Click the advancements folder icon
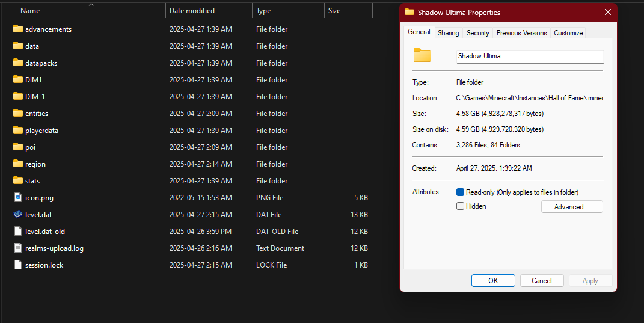 (17, 29)
